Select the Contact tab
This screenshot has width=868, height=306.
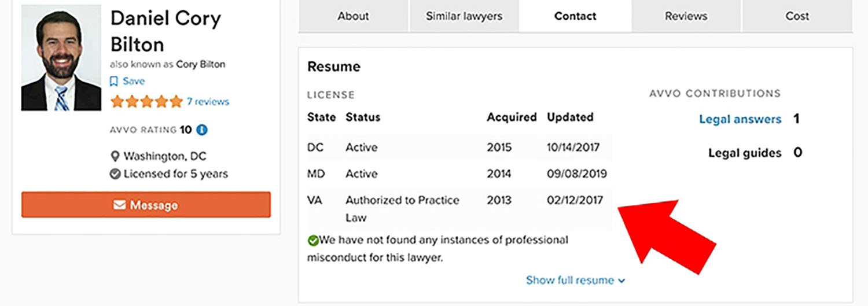point(575,16)
